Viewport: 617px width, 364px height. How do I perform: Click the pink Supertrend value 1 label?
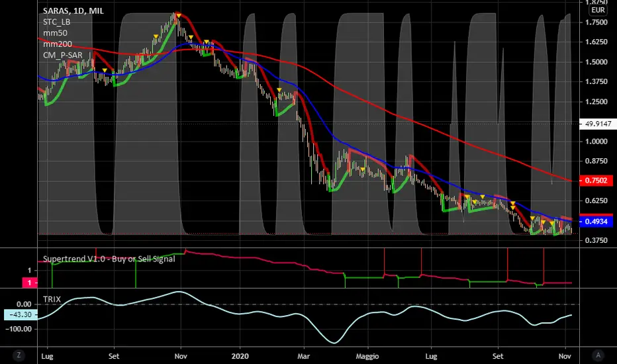[29, 283]
